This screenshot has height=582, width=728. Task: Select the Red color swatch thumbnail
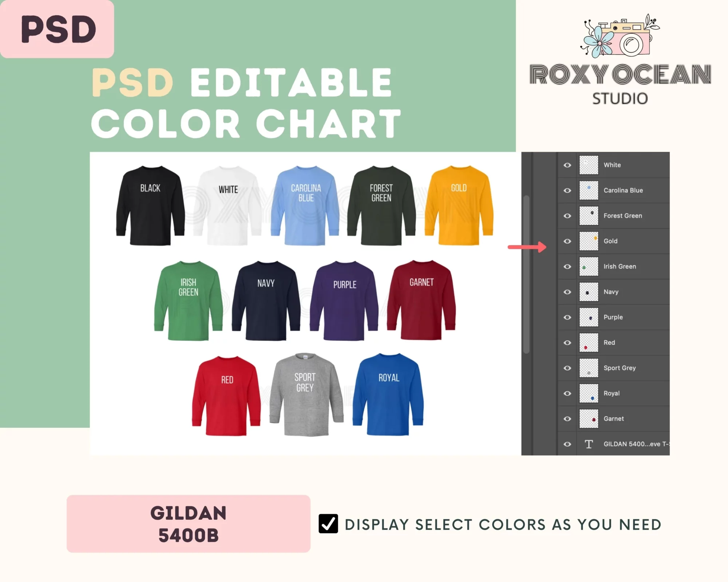(589, 342)
